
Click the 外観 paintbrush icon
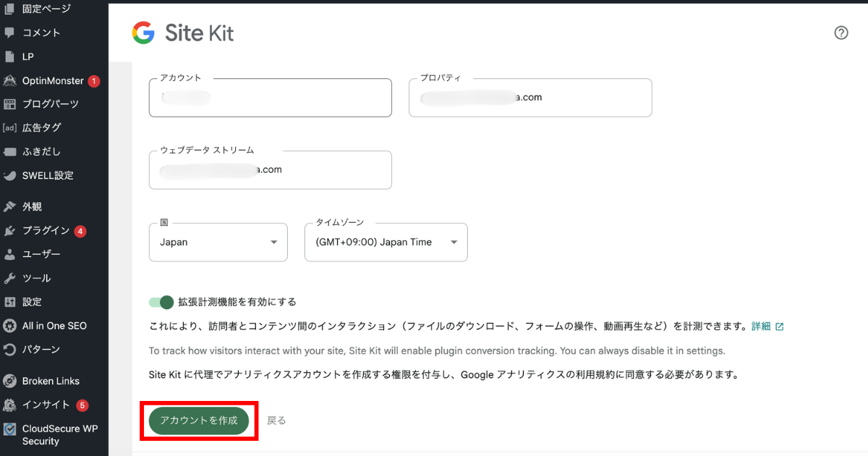[9, 206]
